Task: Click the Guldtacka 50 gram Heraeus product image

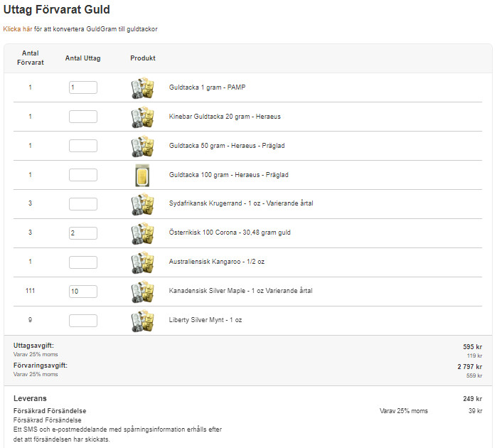Action: (143, 146)
